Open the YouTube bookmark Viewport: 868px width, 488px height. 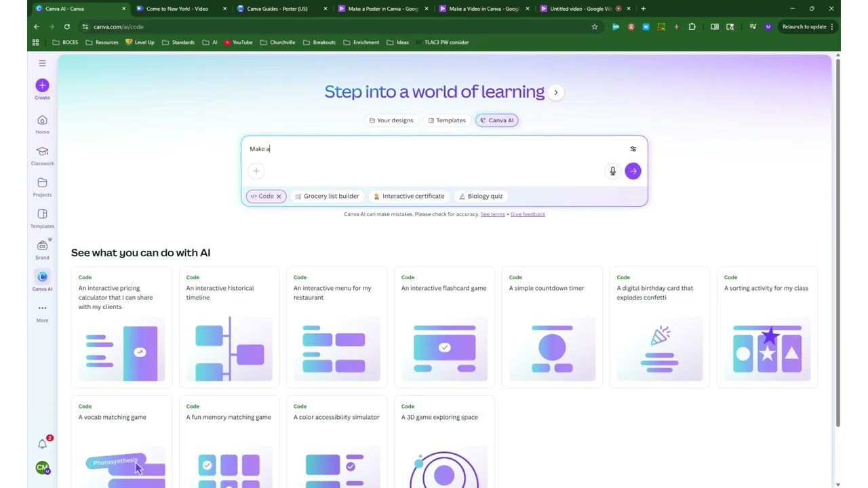click(x=238, y=42)
